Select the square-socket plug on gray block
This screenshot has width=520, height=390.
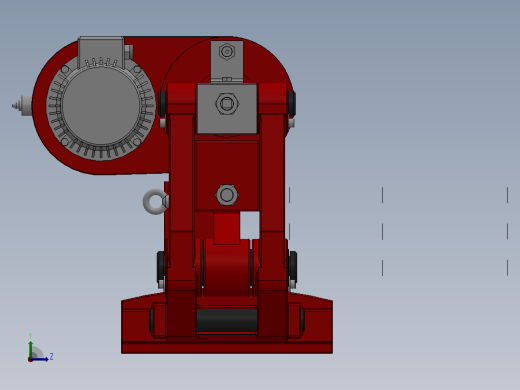tap(227, 104)
